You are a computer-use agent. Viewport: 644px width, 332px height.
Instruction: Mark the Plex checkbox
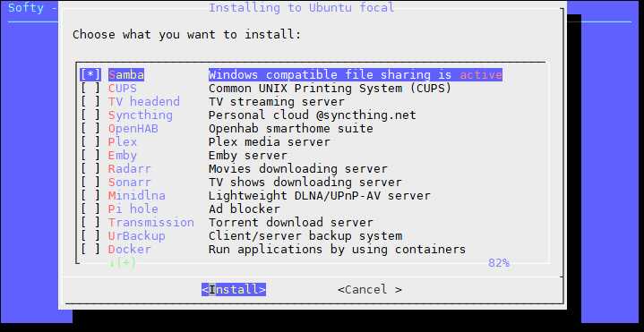click(x=90, y=142)
